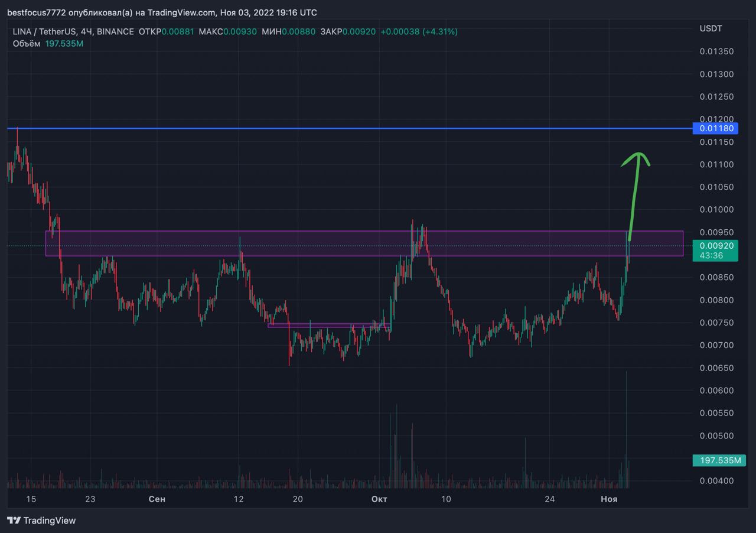Screen dimensions: 756x533
Task: Click the time axis date 10
Action: (445, 499)
